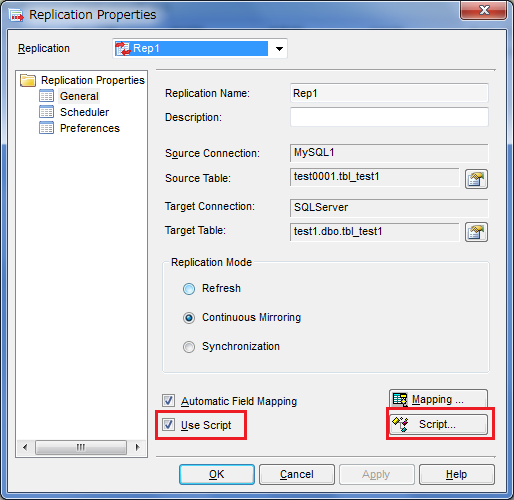This screenshot has width=514, height=500.
Task: Click the General page table icon
Action: (x=46, y=96)
